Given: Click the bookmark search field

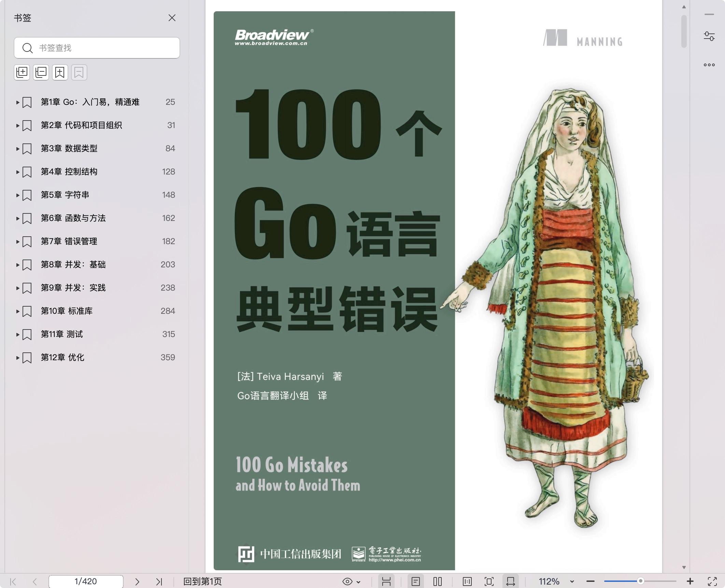Looking at the screenshot, I should (97, 48).
